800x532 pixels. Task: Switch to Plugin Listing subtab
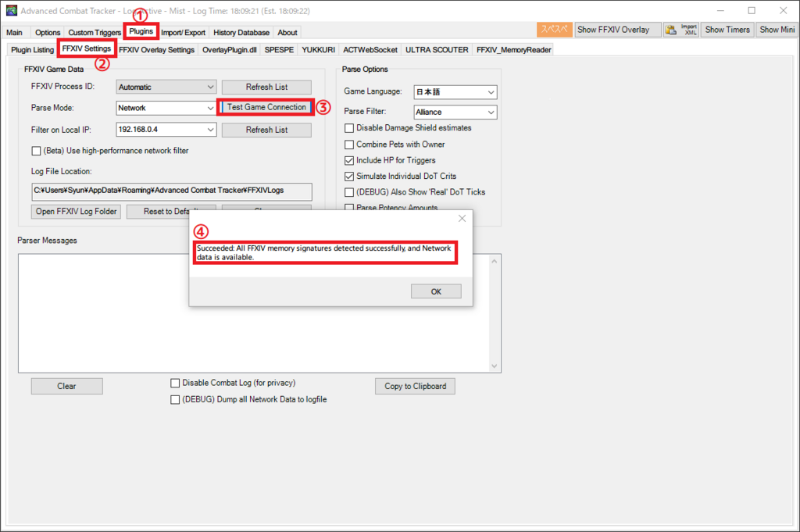[x=32, y=50]
